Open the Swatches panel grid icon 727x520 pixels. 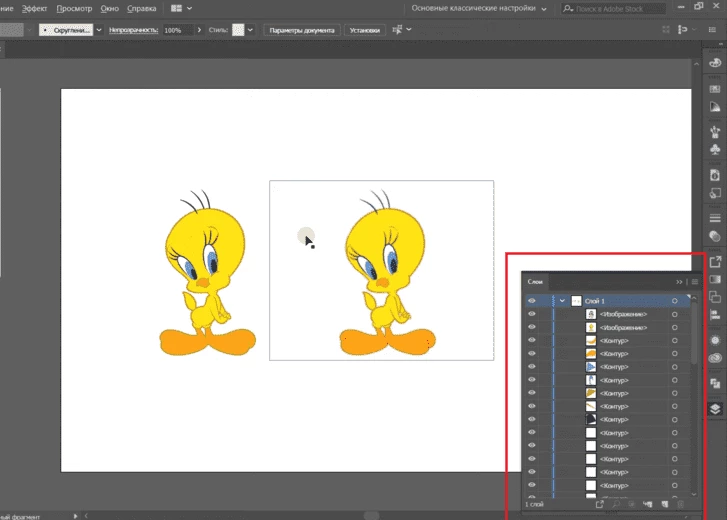715,89
